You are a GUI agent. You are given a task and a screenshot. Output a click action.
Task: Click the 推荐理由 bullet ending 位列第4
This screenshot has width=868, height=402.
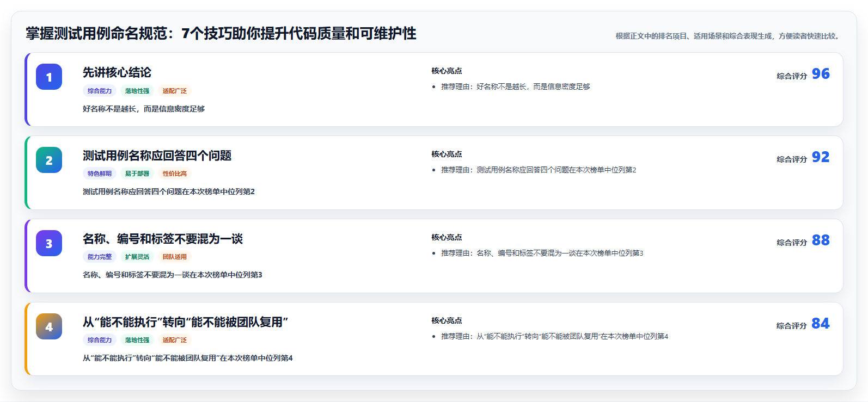[x=554, y=336]
